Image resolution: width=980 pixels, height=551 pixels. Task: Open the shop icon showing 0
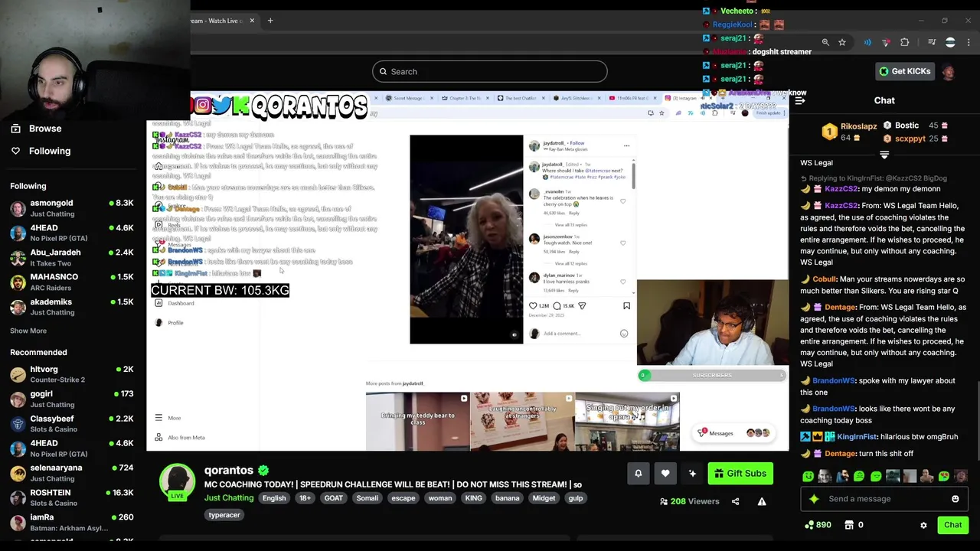[854, 525]
